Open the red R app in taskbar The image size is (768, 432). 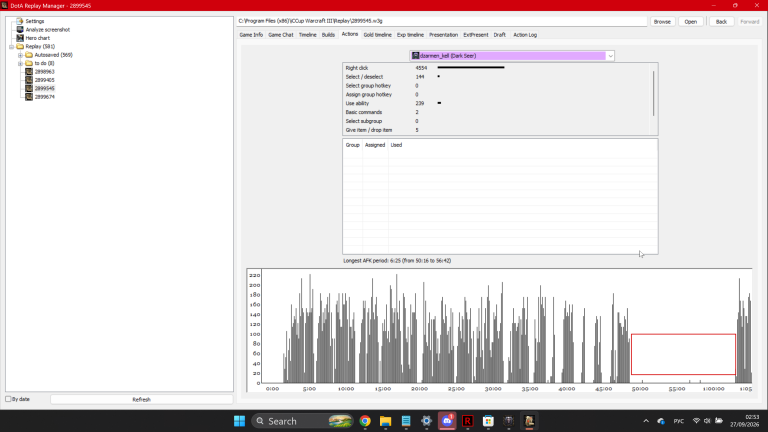pyautogui.click(x=468, y=421)
